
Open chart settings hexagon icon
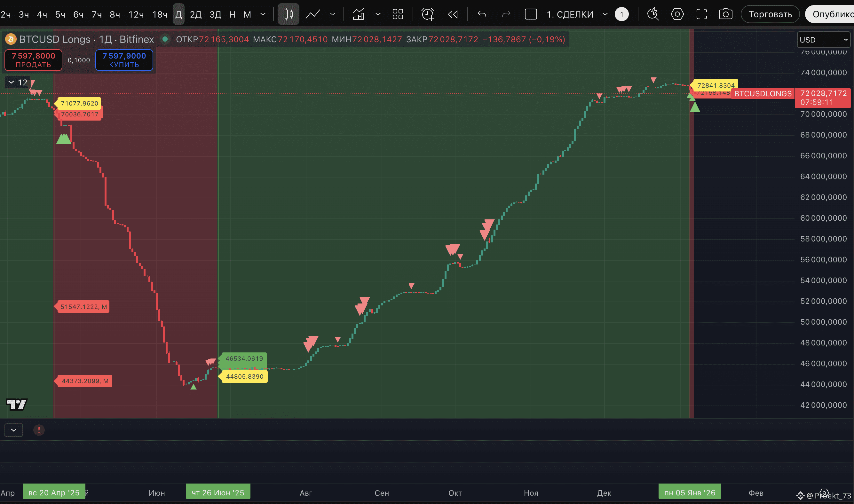point(677,14)
